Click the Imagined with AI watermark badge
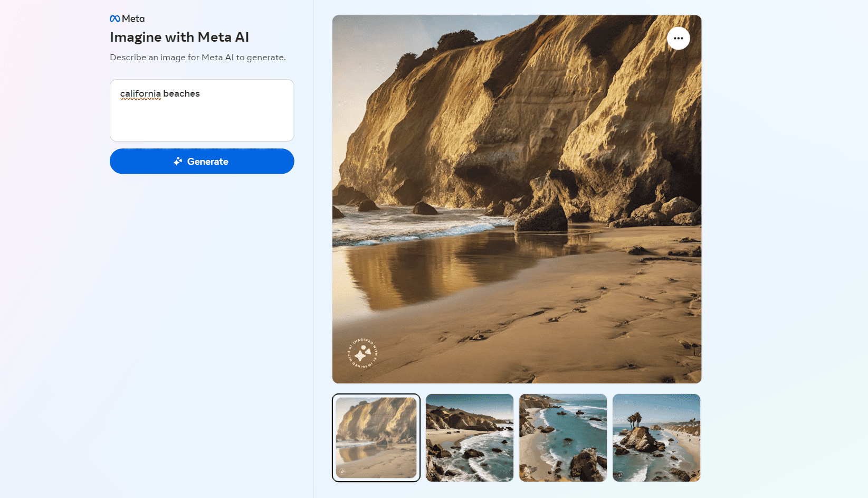This screenshot has width=868, height=498. click(363, 353)
